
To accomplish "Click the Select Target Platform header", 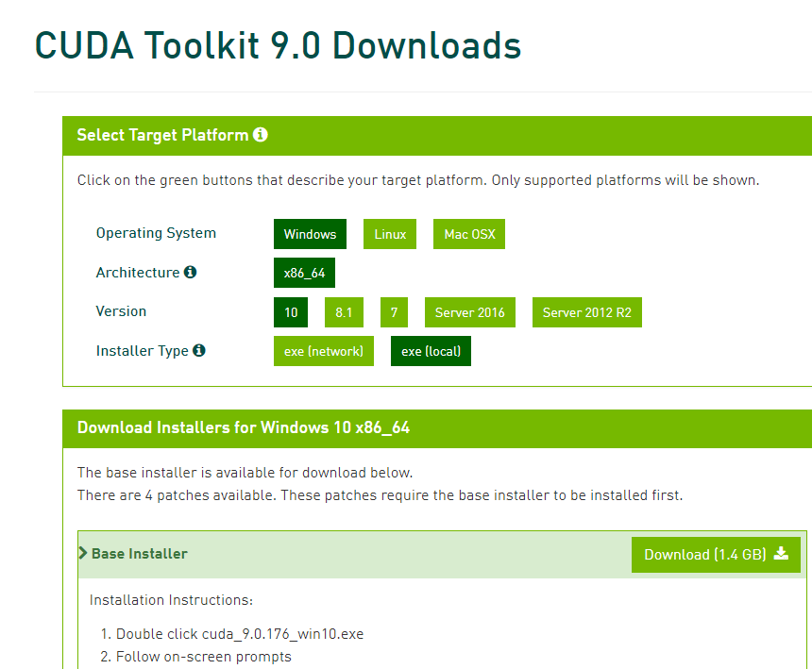I will tap(162, 135).
